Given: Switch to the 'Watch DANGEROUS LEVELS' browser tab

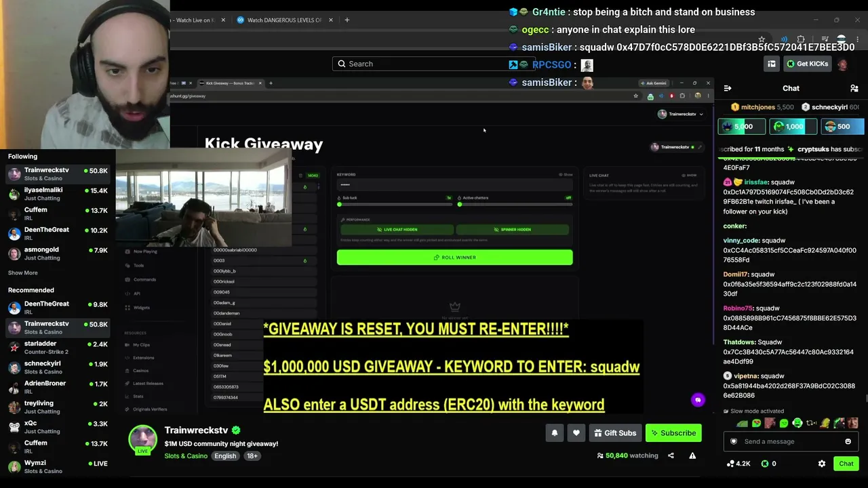Looking at the screenshot, I should [283, 20].
